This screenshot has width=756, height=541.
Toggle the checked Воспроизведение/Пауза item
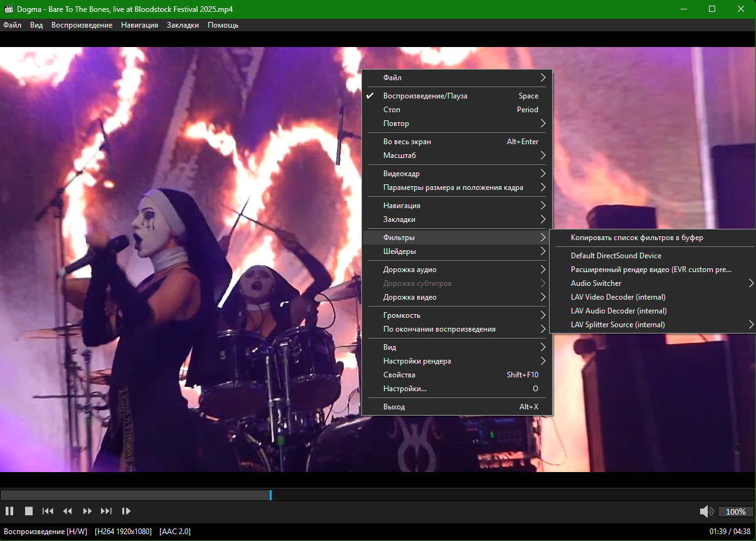425,96
